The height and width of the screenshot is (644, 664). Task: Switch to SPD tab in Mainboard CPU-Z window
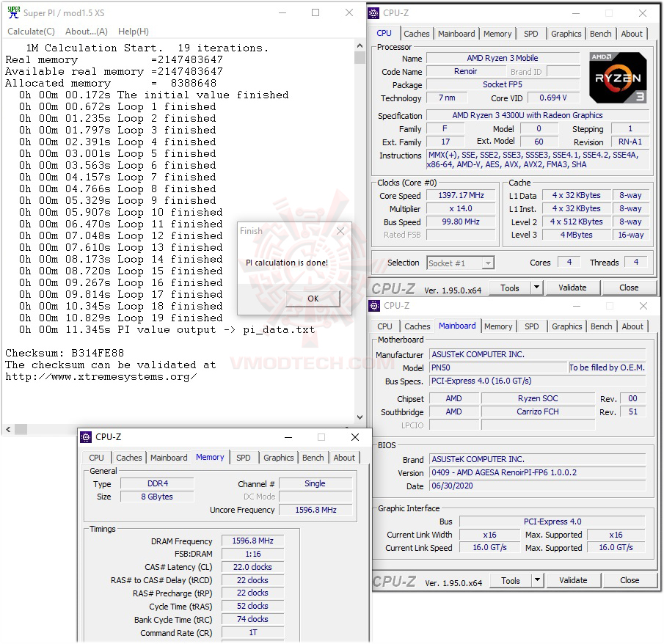(531, 326)
